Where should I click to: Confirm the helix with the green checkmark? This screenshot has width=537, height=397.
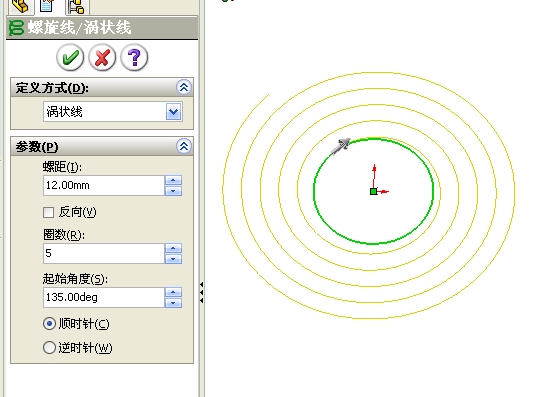pyautogui.click(x=70, y=58)
